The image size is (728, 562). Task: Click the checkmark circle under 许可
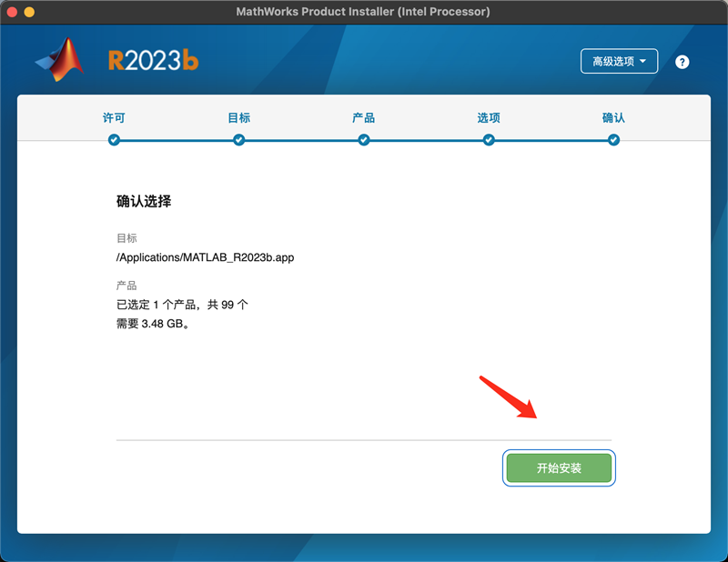click(x=114, y=140)
